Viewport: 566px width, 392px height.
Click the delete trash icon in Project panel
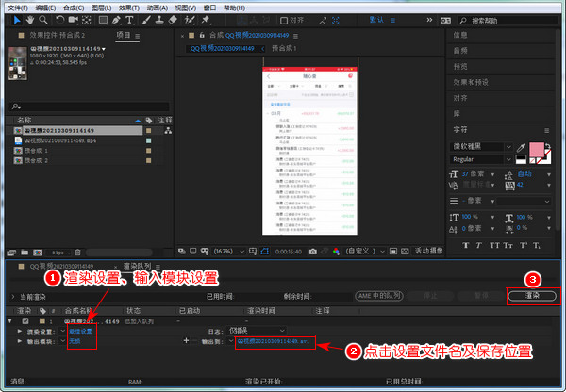pyautogui.click(x=77, y=253)
